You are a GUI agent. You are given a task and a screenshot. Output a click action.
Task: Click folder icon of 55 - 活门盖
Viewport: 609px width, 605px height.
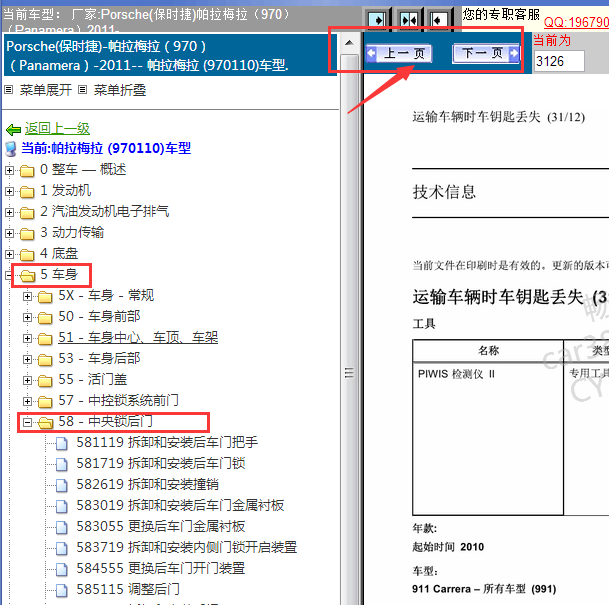45,381
